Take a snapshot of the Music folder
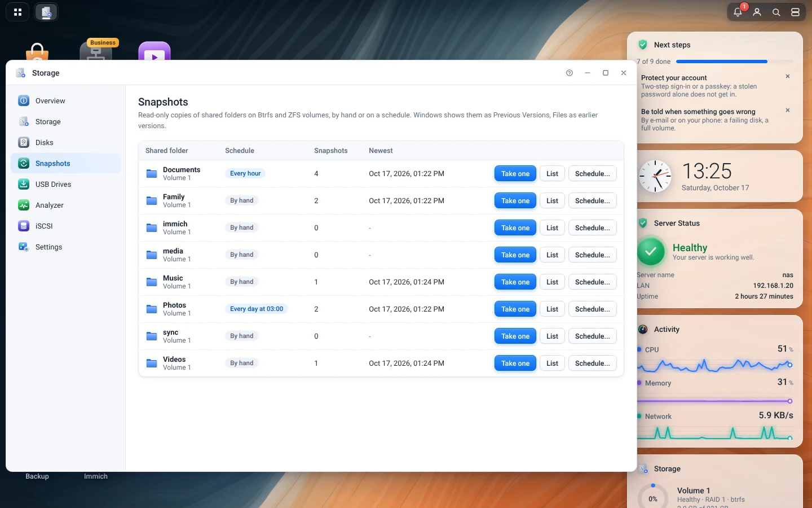Viewport: 812px width, 508px height. tap(515, 282)
